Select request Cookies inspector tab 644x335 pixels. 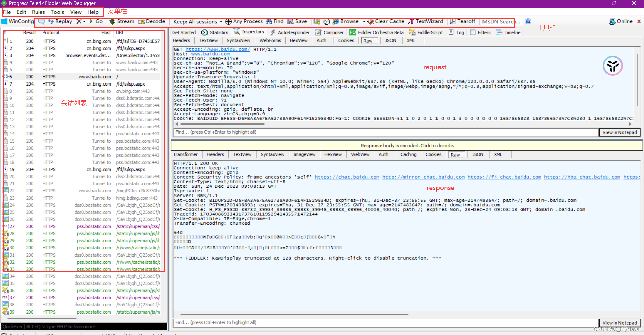coord(346,40)
